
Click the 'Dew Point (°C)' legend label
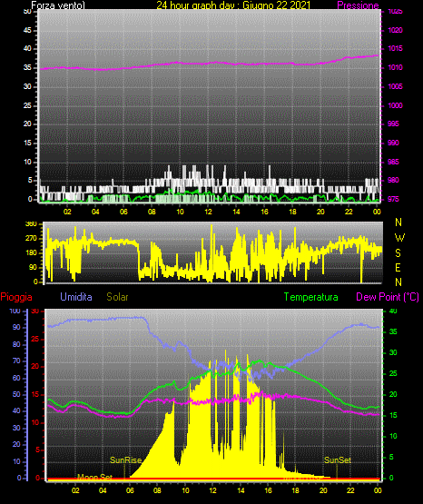[388, 297]
